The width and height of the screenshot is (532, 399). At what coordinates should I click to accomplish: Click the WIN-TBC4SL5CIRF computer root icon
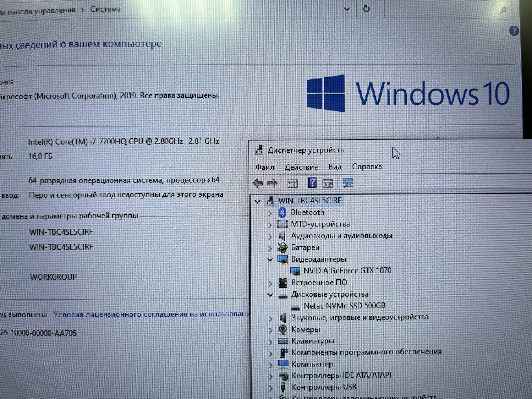pyautogui.click(x=270, y=200)
